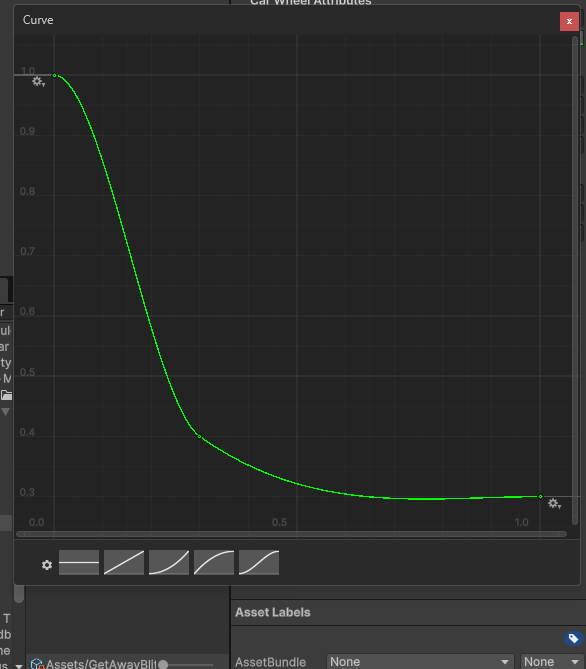586x669 pixels.
Task: Select the ease-out curve preset
Action: [x=214, y=562]
